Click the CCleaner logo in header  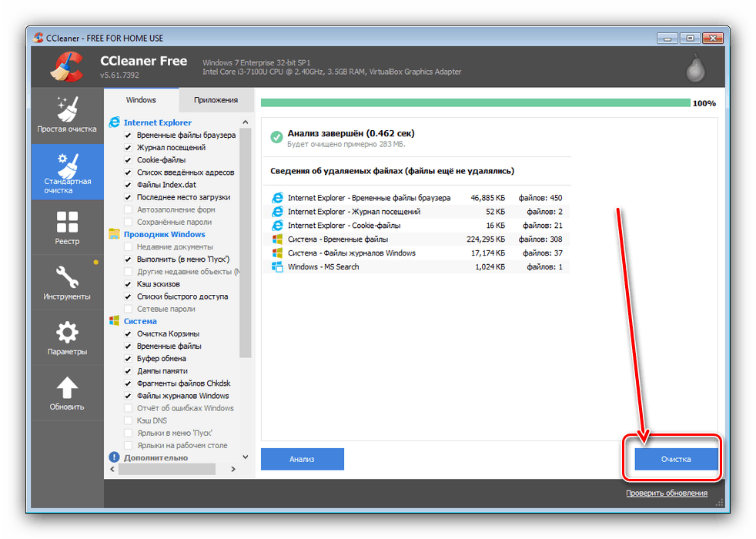68,66
